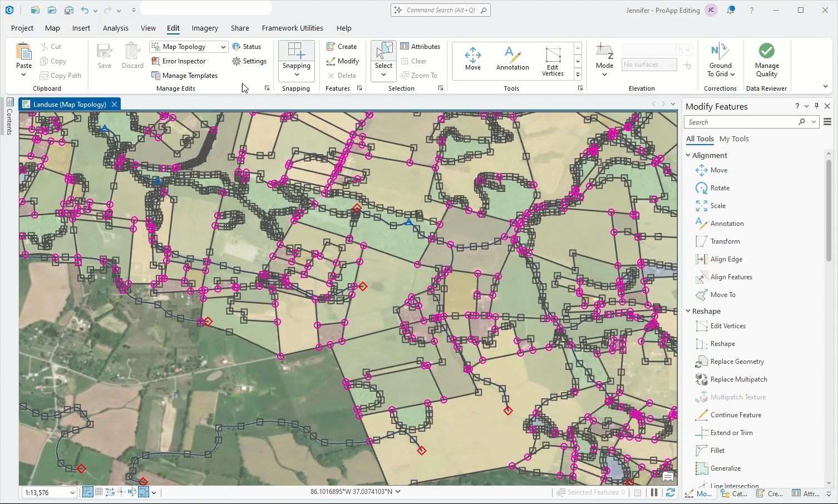Screen dimensions: 838x504
Task: Switch to the Insert ribbon tab
Action: (81, 28)
